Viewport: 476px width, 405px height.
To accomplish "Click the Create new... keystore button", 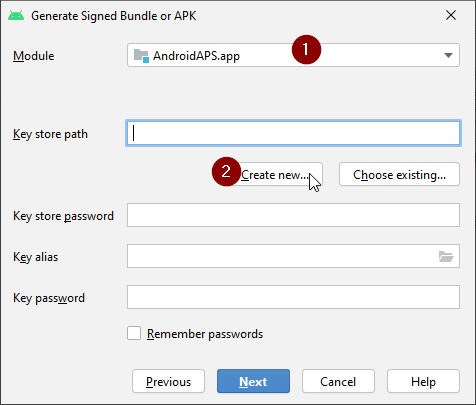I will pyautogui.click(x=277, y=174).
